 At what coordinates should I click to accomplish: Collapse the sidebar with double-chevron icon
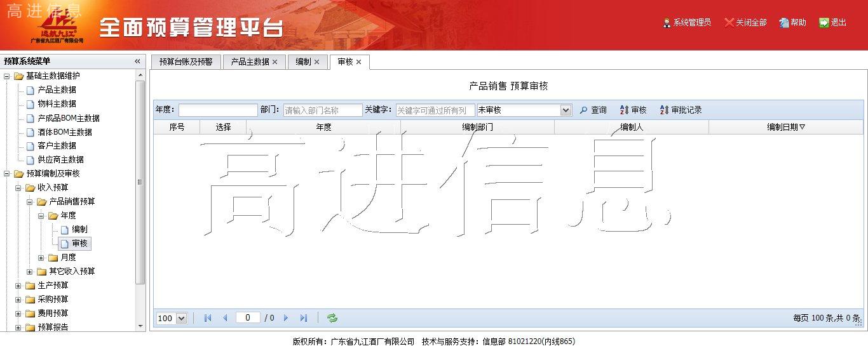point(137,62)
